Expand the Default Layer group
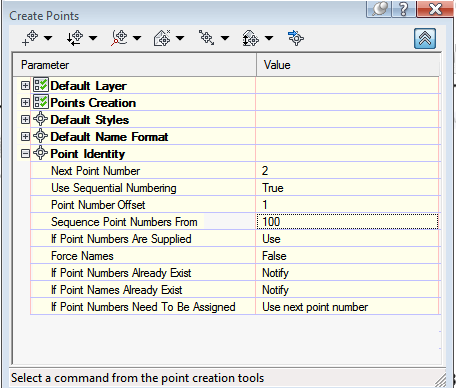 pyautogui.click(x=25, y=86)
